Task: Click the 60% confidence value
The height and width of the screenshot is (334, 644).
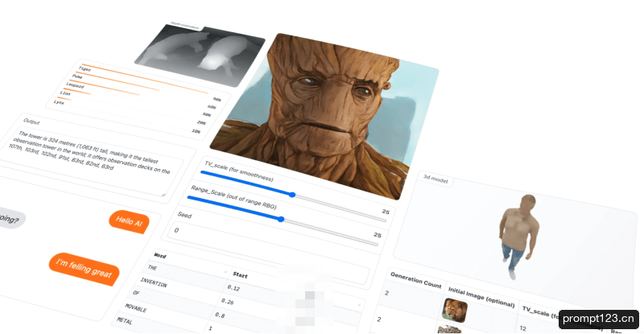Action: point(212,107)
